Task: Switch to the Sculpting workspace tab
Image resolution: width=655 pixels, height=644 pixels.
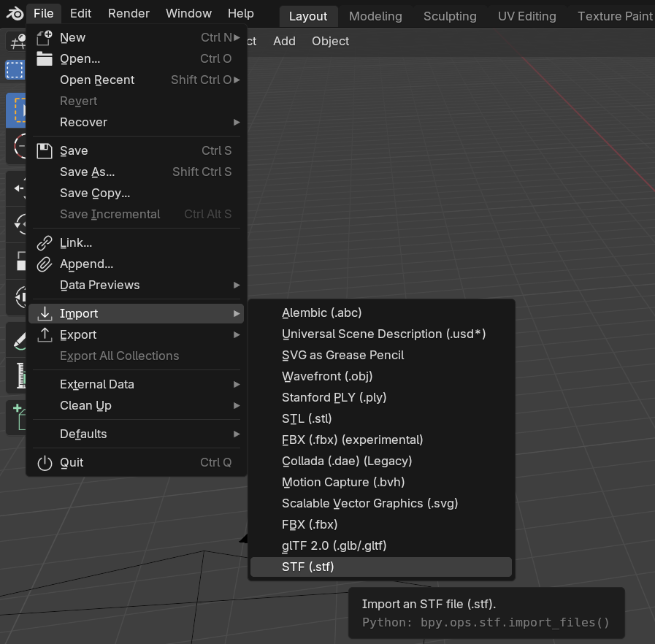Action: [x=450, y=16]
